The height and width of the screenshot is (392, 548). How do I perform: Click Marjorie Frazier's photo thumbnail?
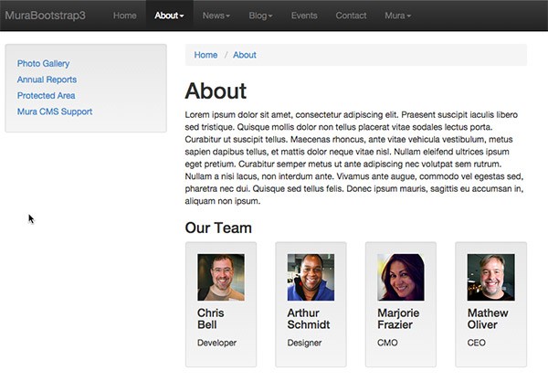[401, 277]
